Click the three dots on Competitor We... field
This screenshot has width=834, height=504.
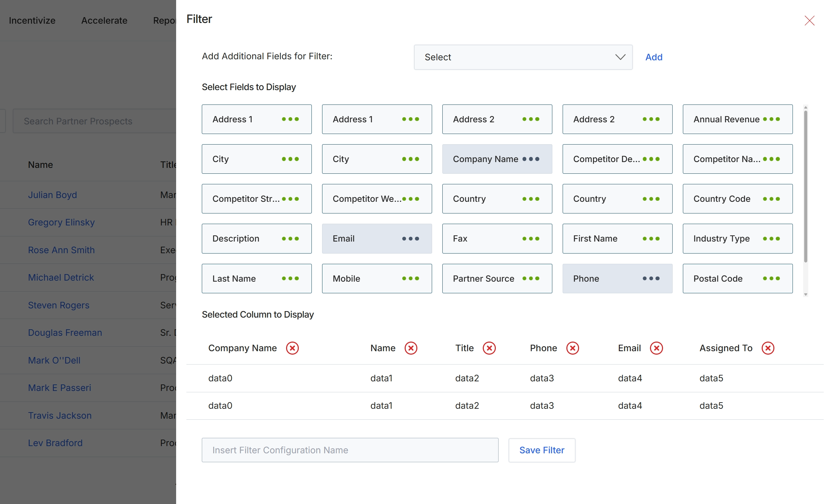point(410,199)
